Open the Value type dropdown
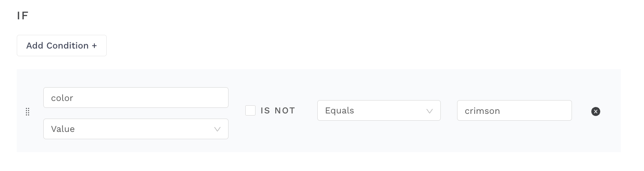This screenshot has width=644, height=171. coord(136,129)
